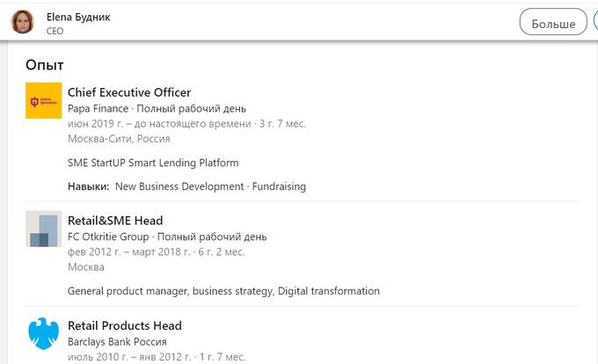Click the partially visible button beside Больше
This screenshot has width=598, height=364.
595,21
